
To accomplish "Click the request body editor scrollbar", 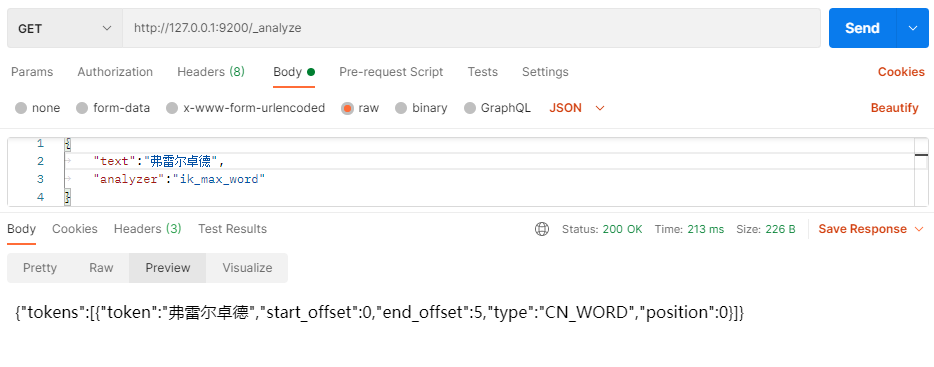I will [921, 172].
